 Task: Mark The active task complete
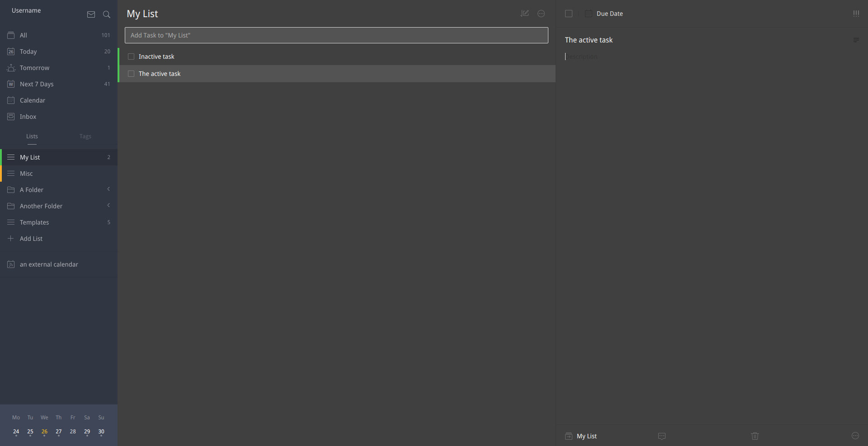131,73
